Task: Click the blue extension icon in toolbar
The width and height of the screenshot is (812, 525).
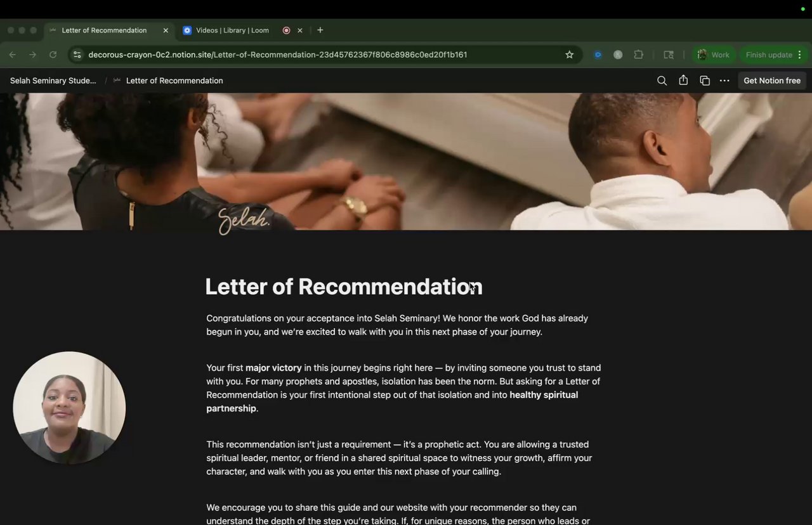Action: [598, 55]
